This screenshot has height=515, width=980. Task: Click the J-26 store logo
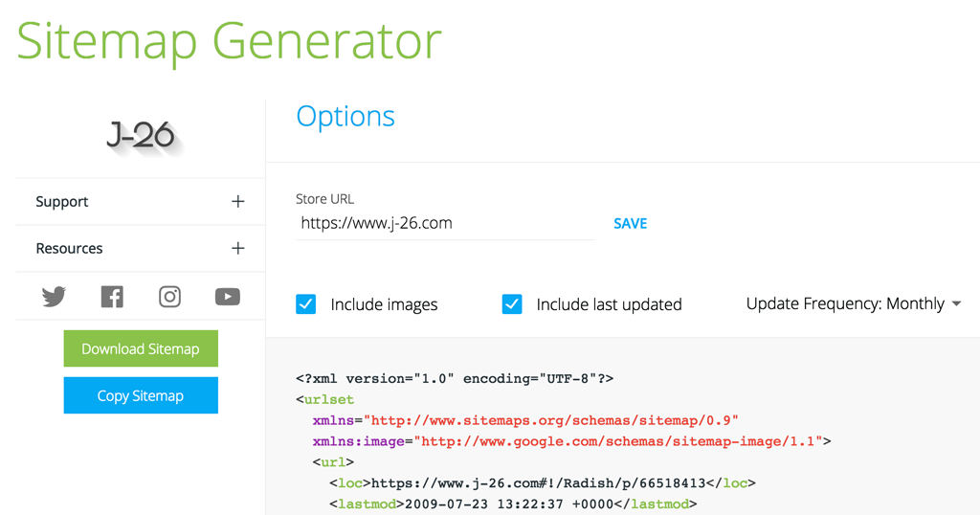[141, 136]
